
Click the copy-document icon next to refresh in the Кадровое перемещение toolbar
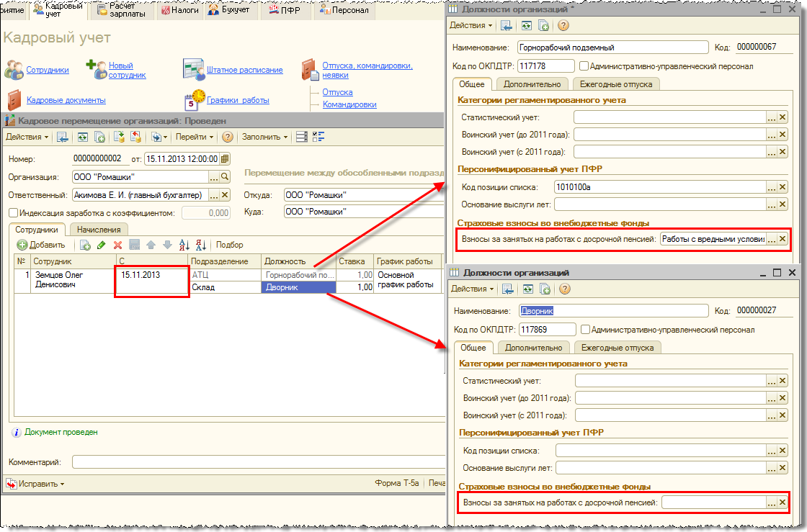100,137
